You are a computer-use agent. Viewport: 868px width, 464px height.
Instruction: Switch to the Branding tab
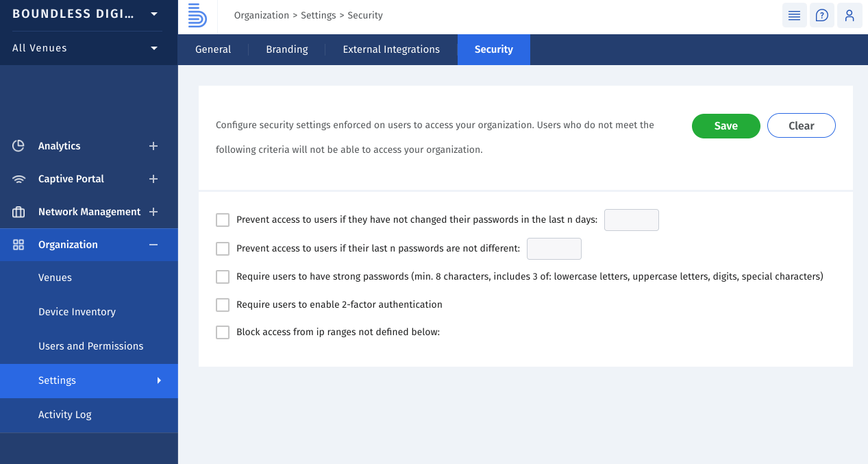(x=286, y=49)
